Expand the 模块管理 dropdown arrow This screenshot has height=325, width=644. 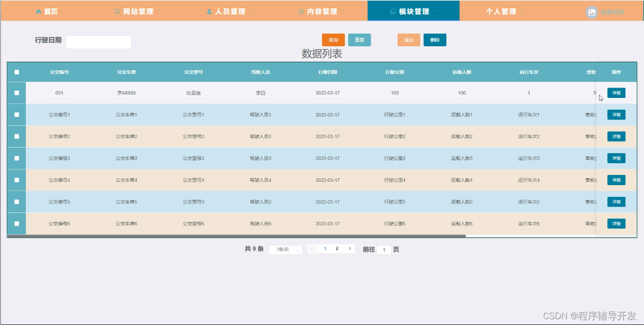coord(435,11)
